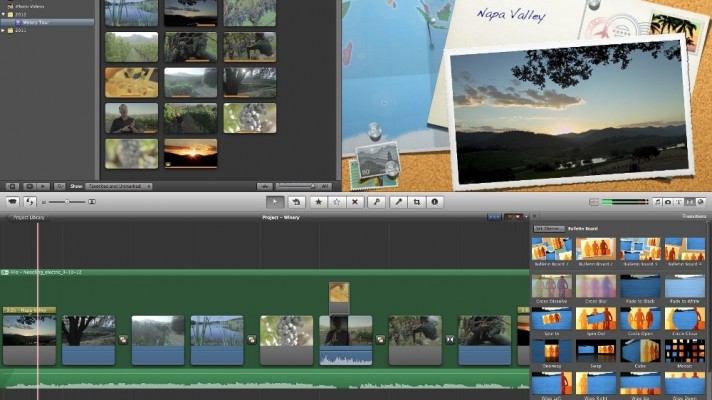Image resolution: width=712 pixels, height=400 pixels.
Task: Choose the Cross Dissolve transition thumbnail
Action: point(551,288)
